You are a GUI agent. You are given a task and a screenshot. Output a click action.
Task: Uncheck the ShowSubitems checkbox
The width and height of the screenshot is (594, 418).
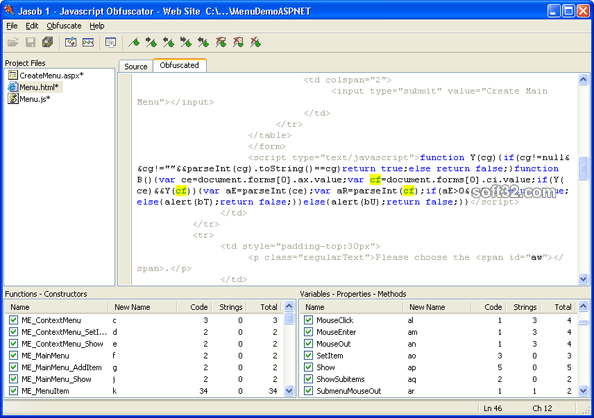click(x=308, y=379)
